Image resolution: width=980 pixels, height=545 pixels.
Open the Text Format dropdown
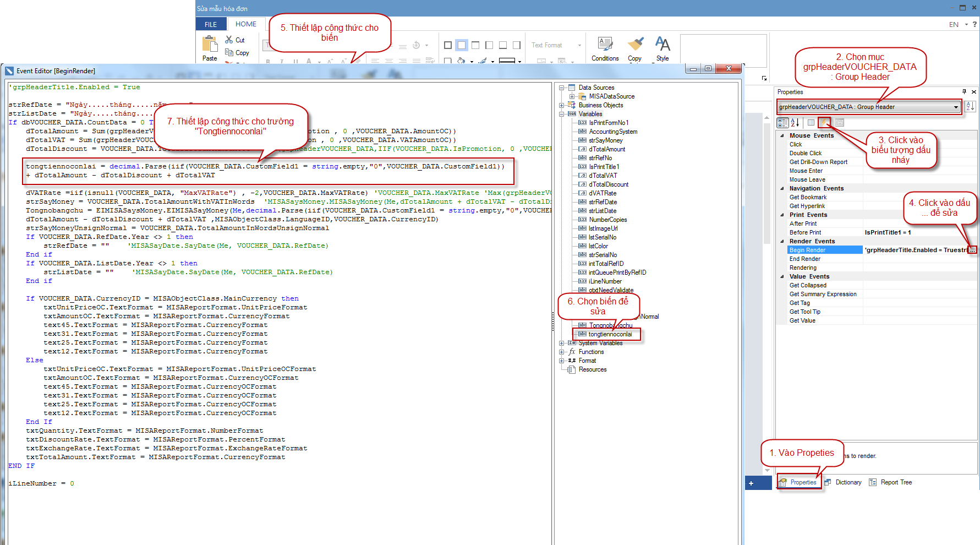click(x=579, y=45)
